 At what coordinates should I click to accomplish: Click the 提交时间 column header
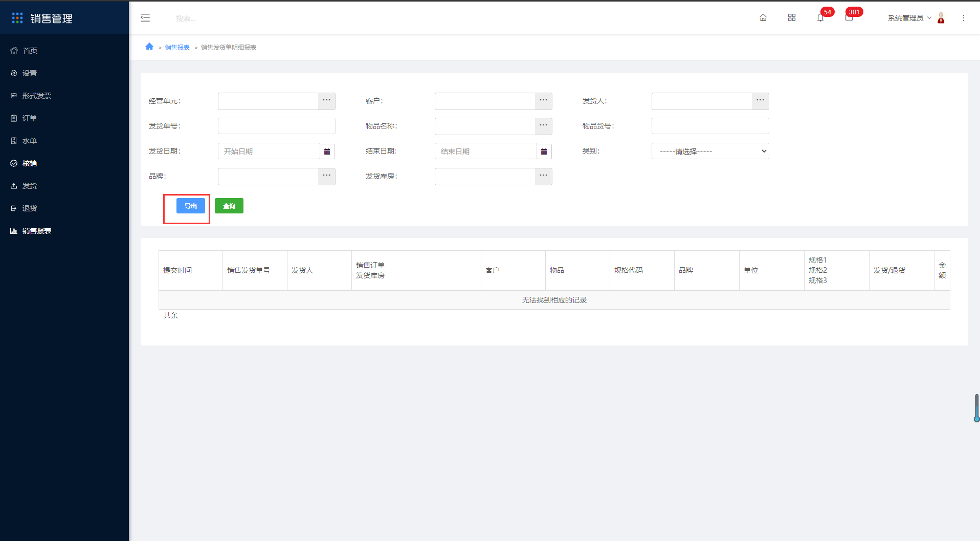[191, 270]
